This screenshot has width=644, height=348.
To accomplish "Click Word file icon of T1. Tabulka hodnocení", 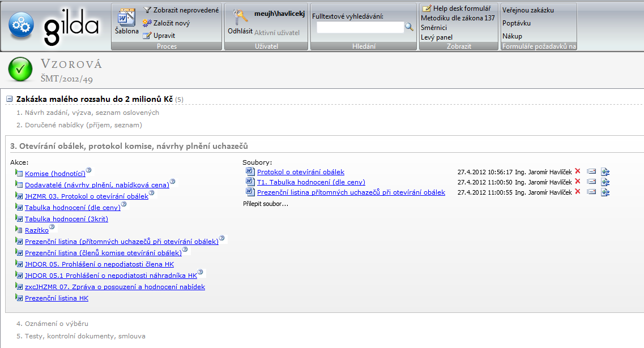I will [250, 182].
